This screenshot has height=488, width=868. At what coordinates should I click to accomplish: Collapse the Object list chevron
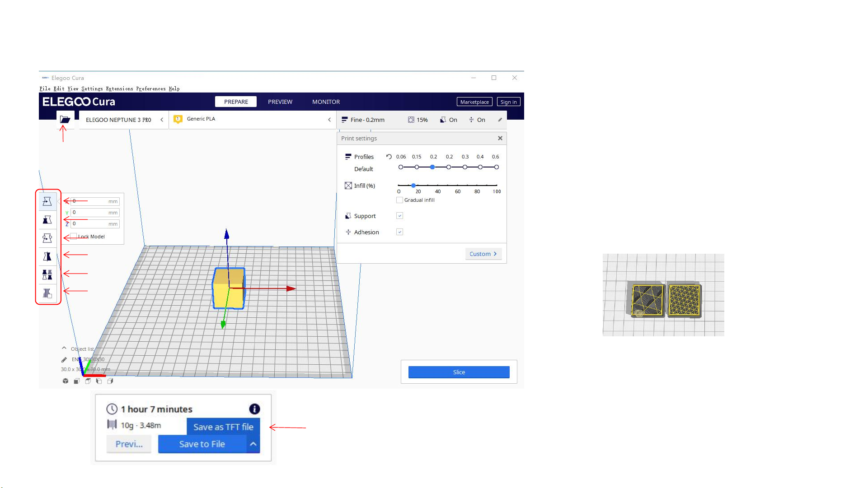(64, 348)
